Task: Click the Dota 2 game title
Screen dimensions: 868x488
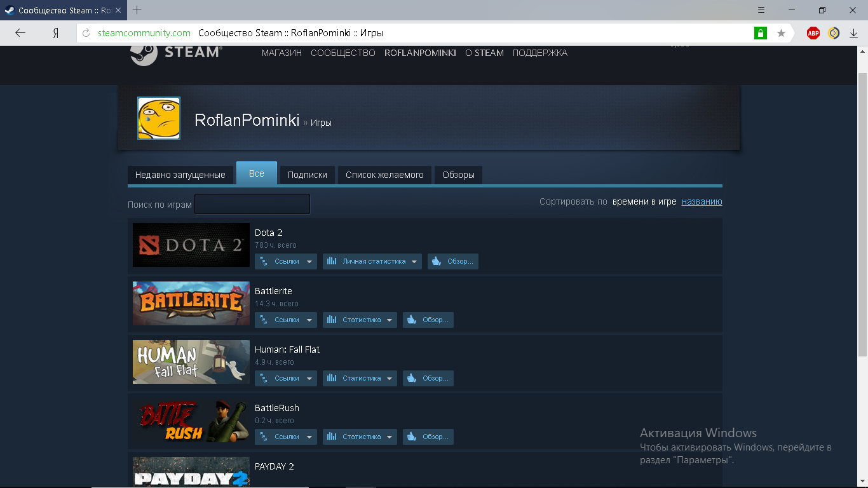Action: tap(269, 233)
